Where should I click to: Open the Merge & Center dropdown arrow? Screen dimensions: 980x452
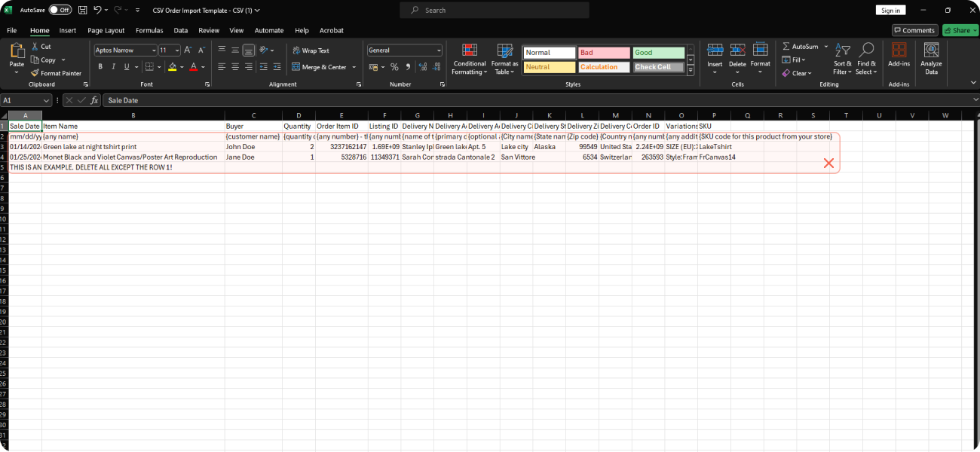(x=354, y=67)
